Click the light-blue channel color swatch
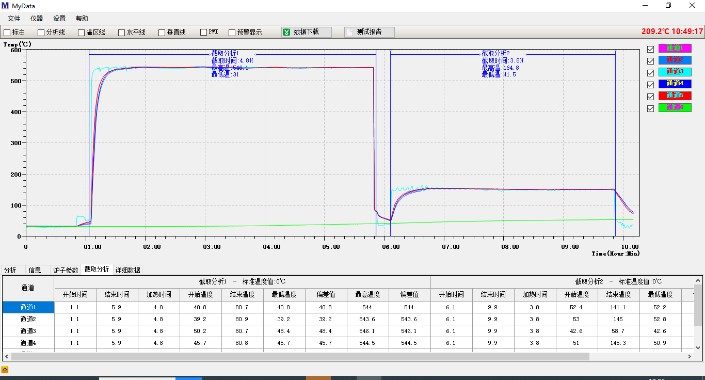 pyautogui.click(x=675, y=60)
